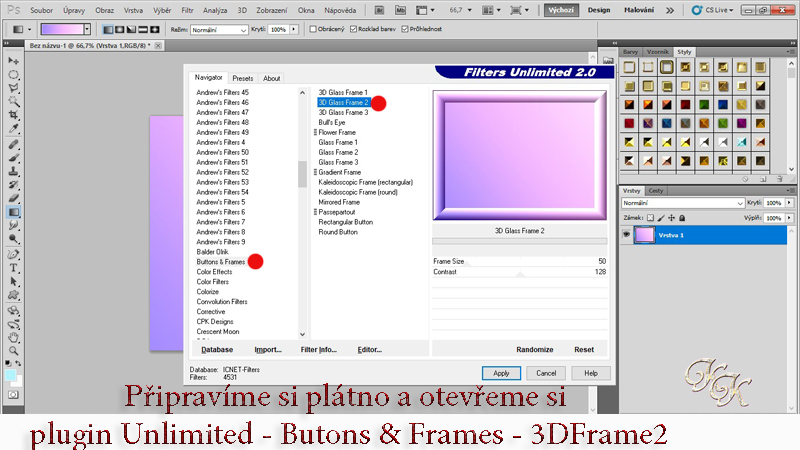Click the Reset button
This screenshot has width=800, height=450.
(x=584, y=349)
